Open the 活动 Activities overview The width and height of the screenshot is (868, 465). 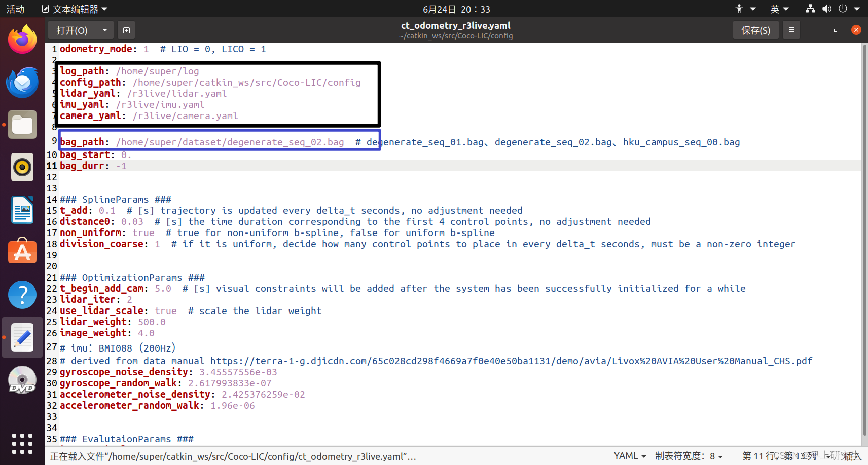[15, 9]
